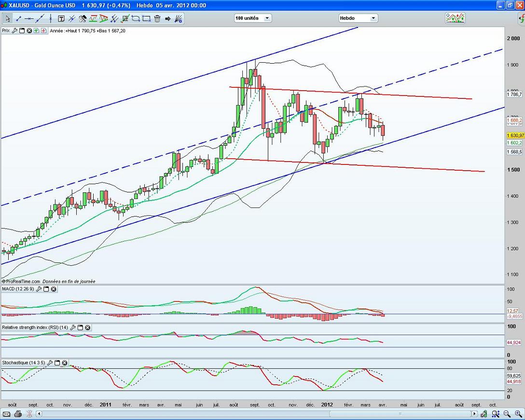Open Stochastique settings wrench
Screen dimensions: 525x420
[x=50, y=363]
